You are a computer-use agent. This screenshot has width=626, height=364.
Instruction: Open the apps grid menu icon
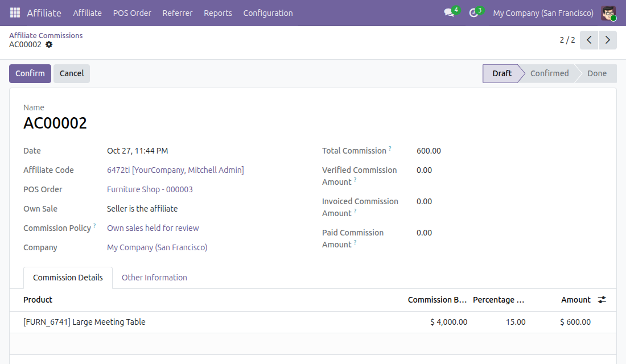15,13
